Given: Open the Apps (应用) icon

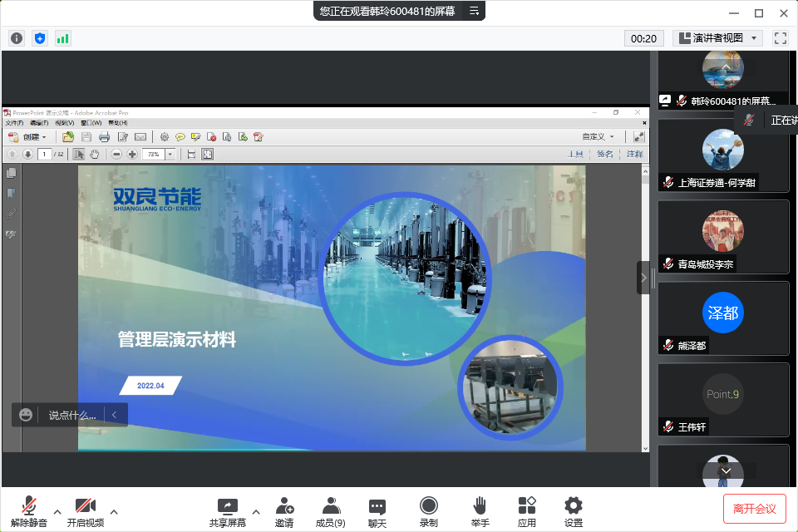Looking at the screenshot, I should [x=526, y=511].
